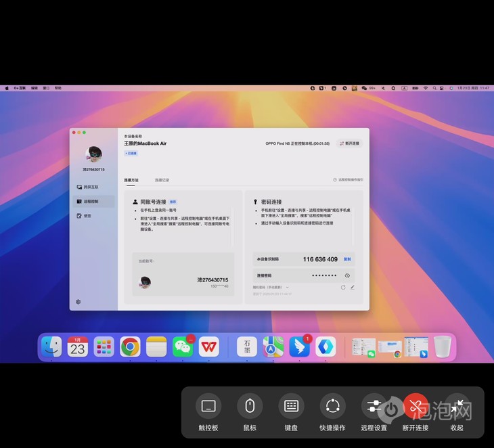Open the blue bird app with badge 1

(299, 346)
